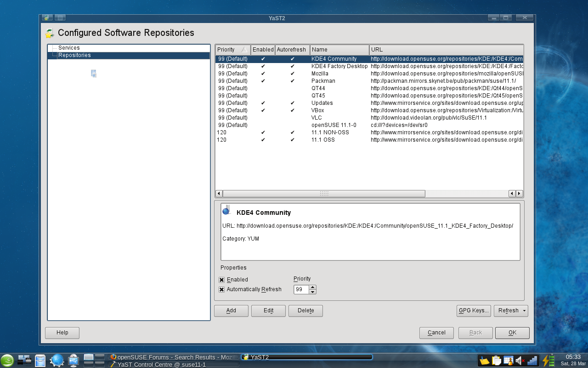
Task: Click the Priority value field showing 99
Action: (301, 289)
